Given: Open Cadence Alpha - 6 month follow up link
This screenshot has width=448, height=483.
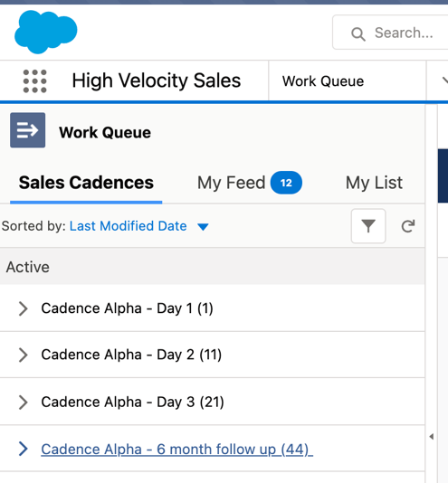Looking at the screenshot, I should pos(177,450).
